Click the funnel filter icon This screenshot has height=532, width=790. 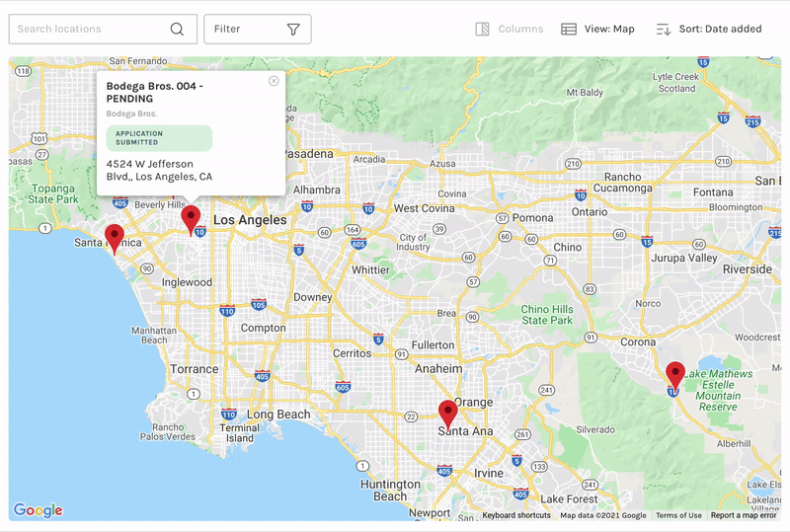[x=293, y=30]
